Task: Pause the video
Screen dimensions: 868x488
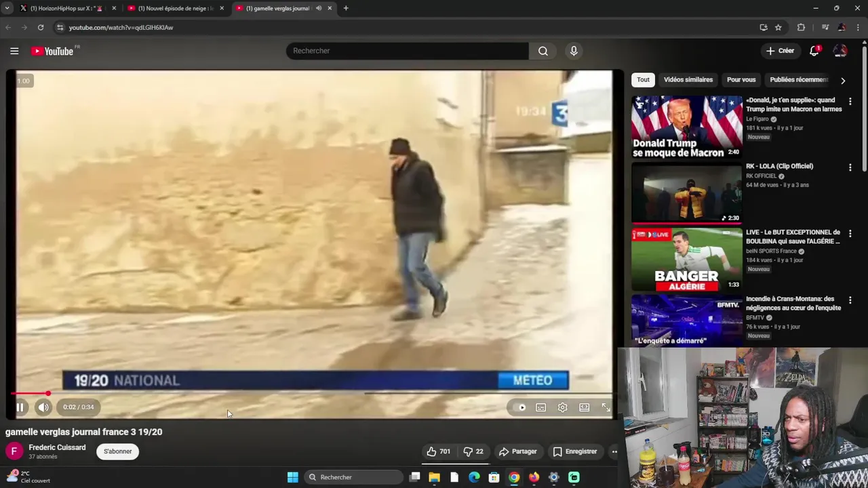Action: (20, 407)
